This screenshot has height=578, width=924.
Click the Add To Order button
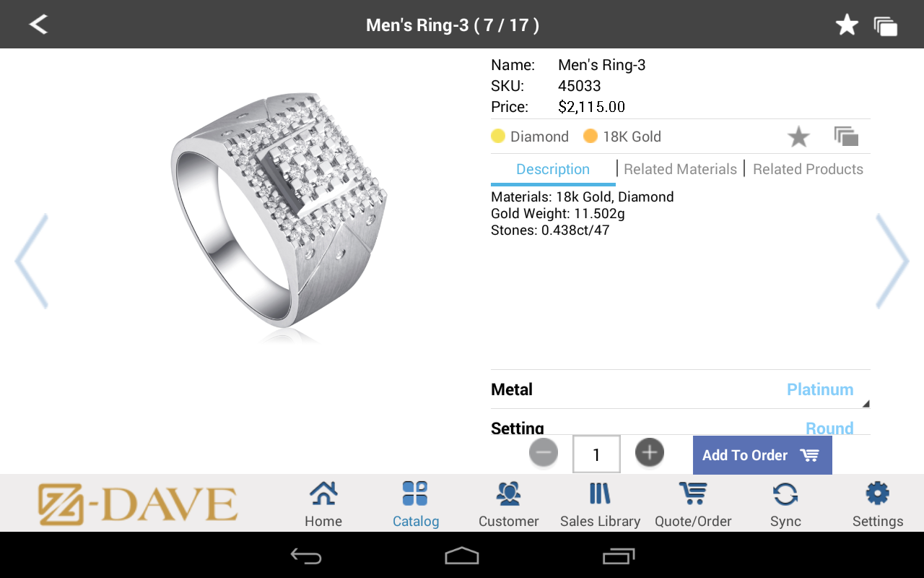coord(762,455)
